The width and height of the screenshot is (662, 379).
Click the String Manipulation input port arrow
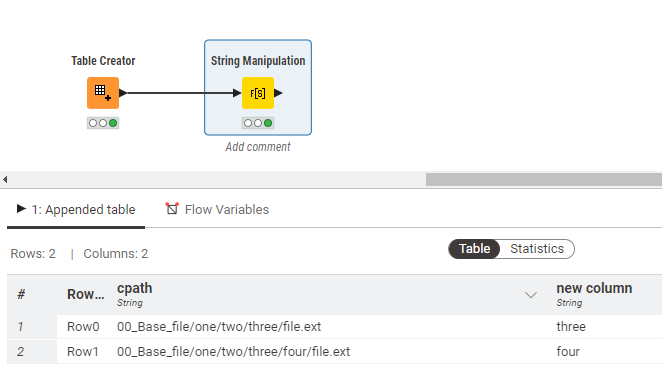pyautogui.click(x=237, y=93)
